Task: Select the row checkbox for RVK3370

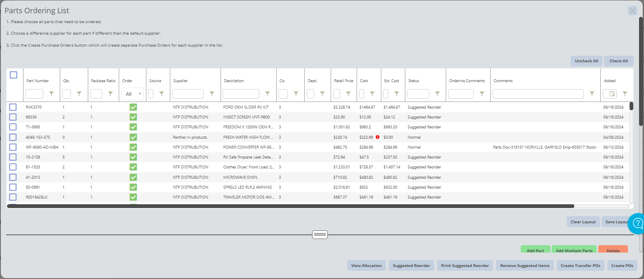Action: pyautogui.click(x=13, y=107)
